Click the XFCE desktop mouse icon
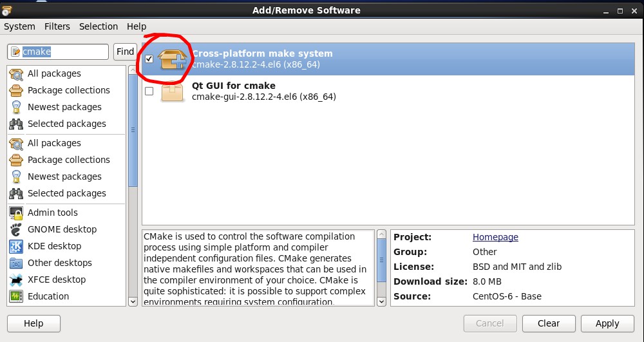644x342 pixels. [16, 280]
